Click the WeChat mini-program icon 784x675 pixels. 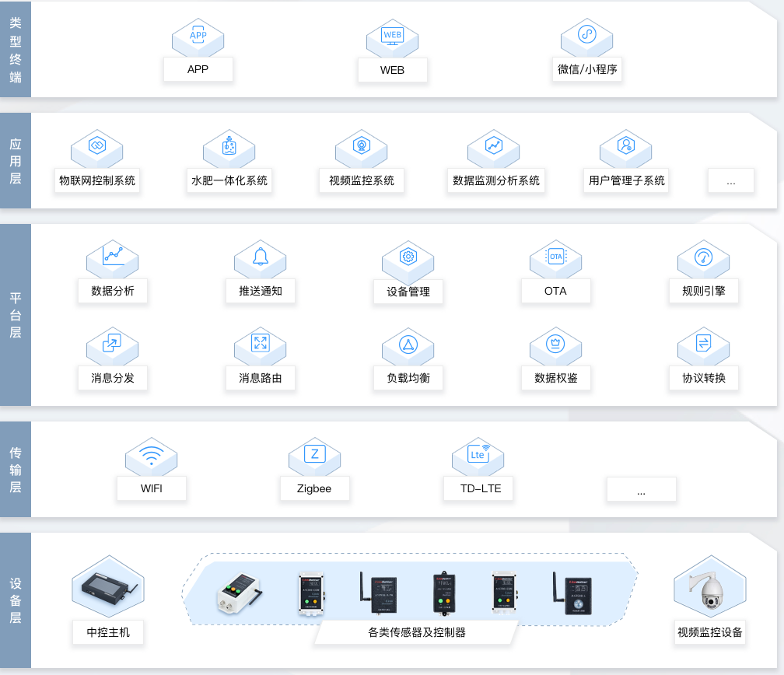[x=587, y=36]
